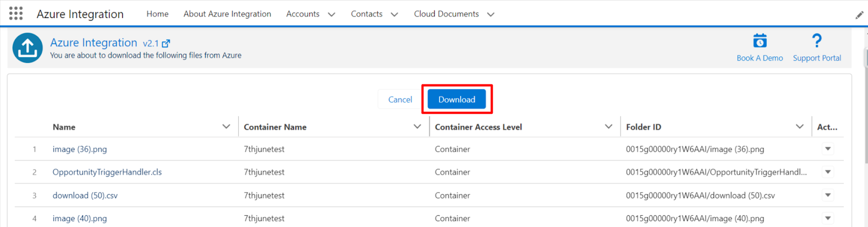Click the Book A Demo calendar icon
Screen dimensions: 868x227
pyautogui.click(x=760, y=41)
